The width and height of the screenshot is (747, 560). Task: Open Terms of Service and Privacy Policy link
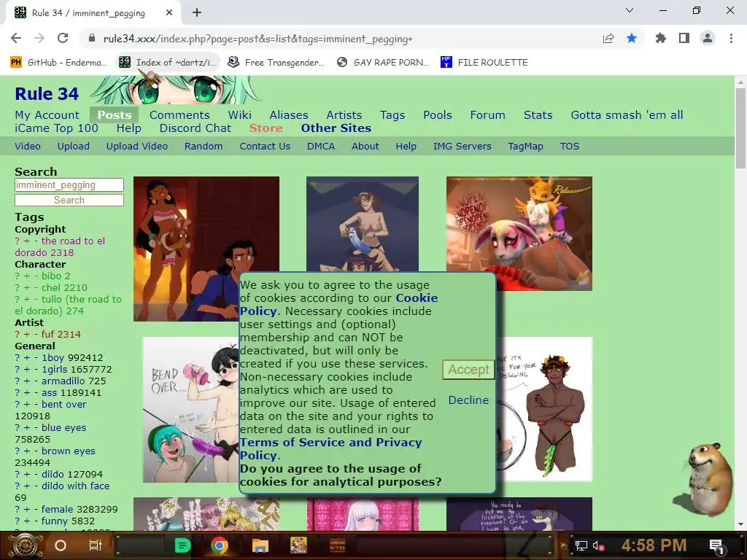330,448
